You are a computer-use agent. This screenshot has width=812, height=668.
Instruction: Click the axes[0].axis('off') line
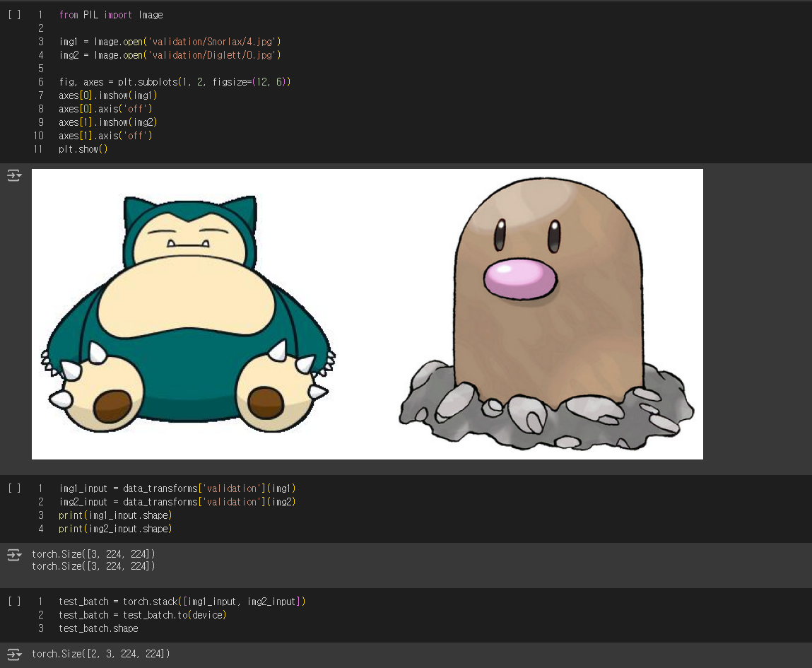click(x=105, y=109)
